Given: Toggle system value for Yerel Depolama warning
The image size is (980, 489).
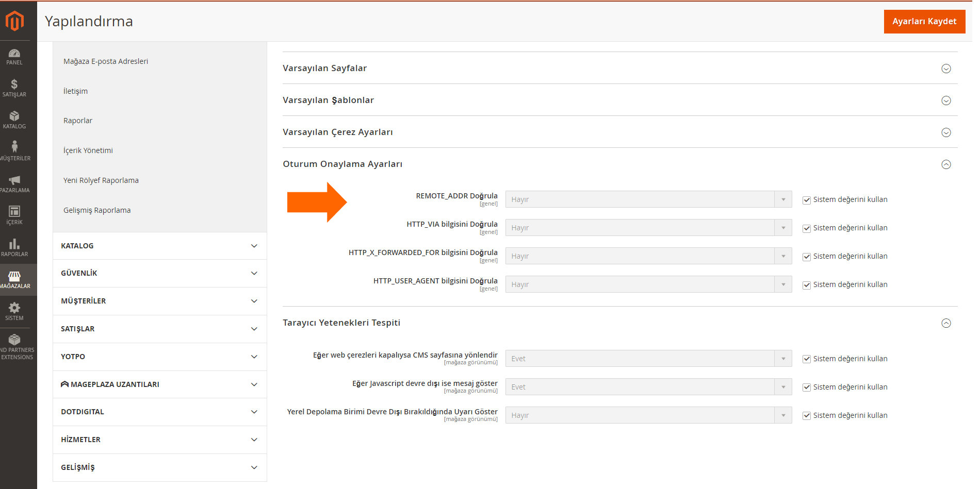Looking at the screenshot, I should click(x=807, y=416).
